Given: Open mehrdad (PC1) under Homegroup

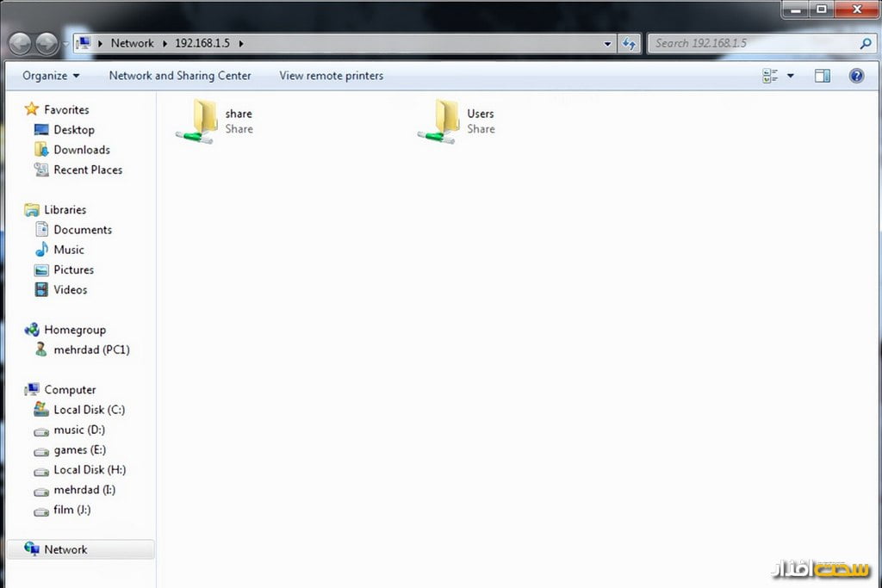Looking at the screenshot, I should 91,350.
